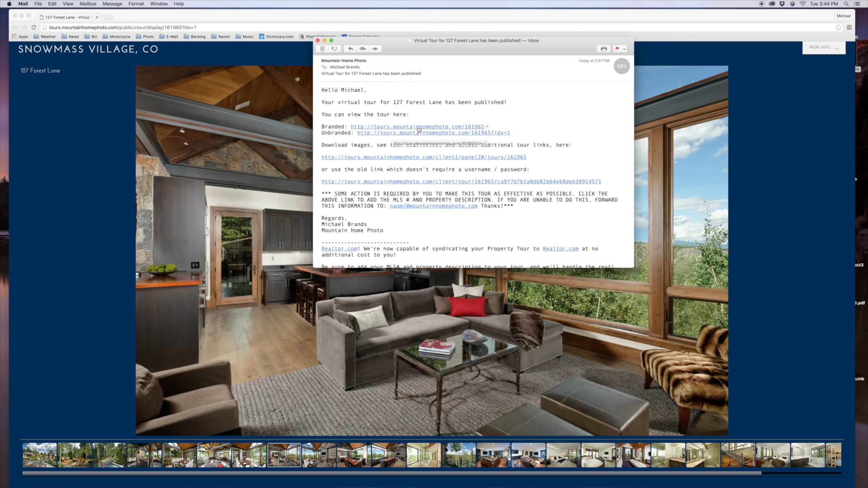
Task: Click the Dropbox menu bar icon
Action: coord(782,4)
